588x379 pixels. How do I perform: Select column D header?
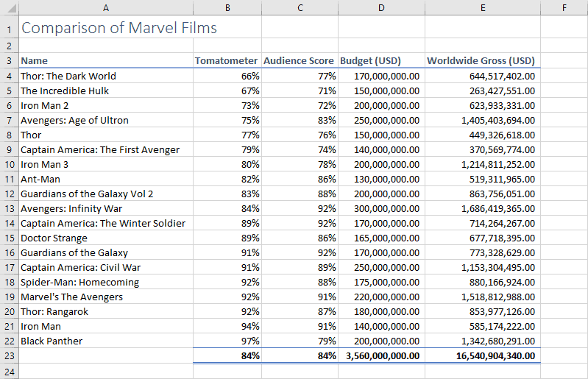tap(381, 7)
